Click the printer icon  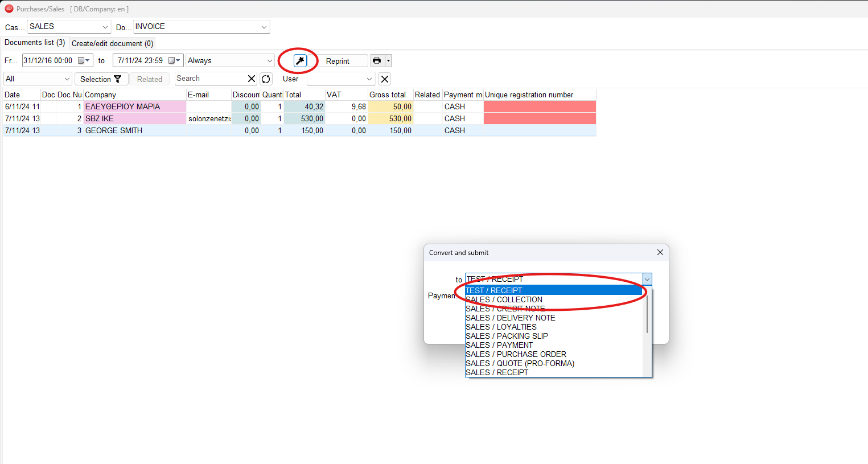coord(377,61)
